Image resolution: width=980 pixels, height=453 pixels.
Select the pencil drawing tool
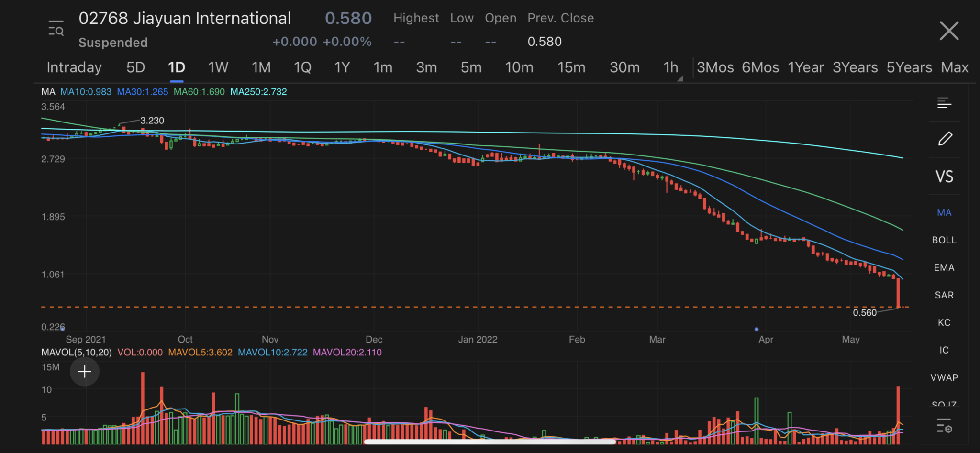[945, 139]
